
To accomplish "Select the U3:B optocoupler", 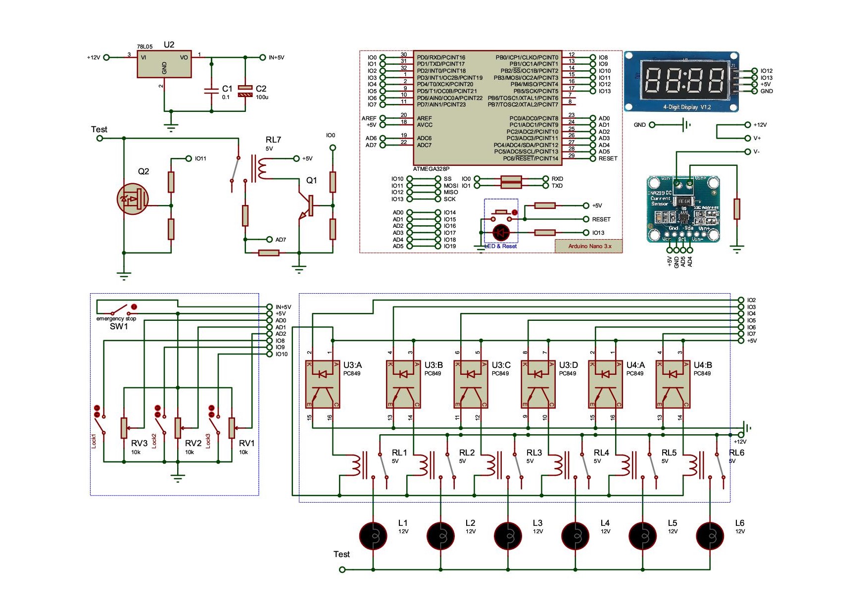I will (403, 384).
